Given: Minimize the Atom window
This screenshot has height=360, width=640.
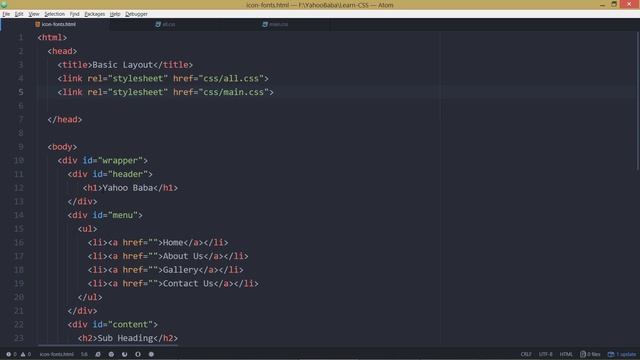Looking at the screenshot, I should (x=602, y=4).
